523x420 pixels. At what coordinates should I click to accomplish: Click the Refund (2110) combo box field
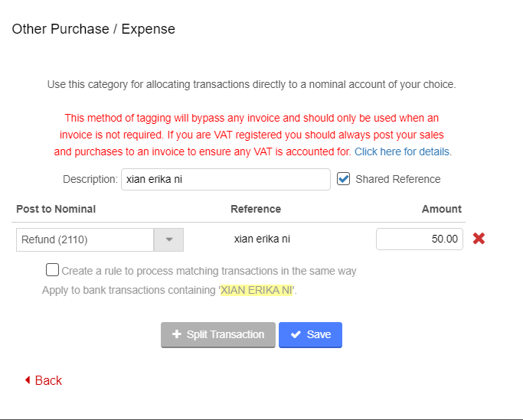tap(84, 239)
